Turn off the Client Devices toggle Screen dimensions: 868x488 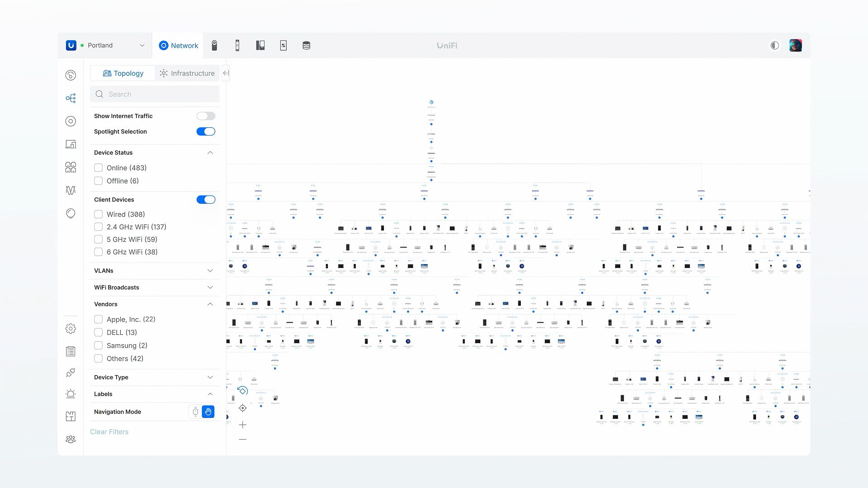pyautogui.click(x=206, y=200)
